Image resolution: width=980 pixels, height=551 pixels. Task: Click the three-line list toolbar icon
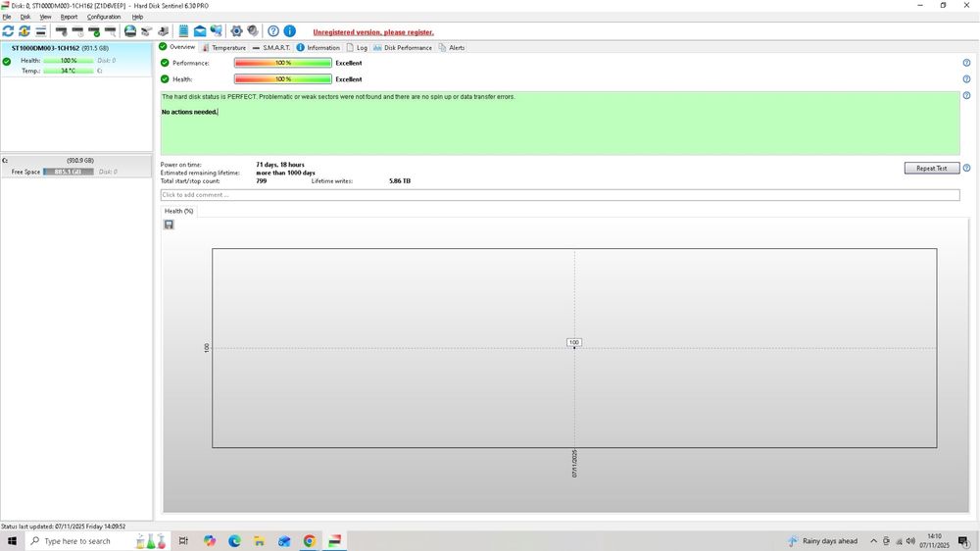40,30
